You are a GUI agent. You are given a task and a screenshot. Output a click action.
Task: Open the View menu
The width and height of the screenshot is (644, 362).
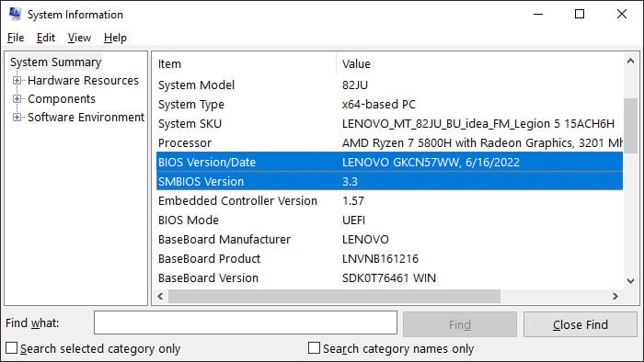tap(79, 38)
